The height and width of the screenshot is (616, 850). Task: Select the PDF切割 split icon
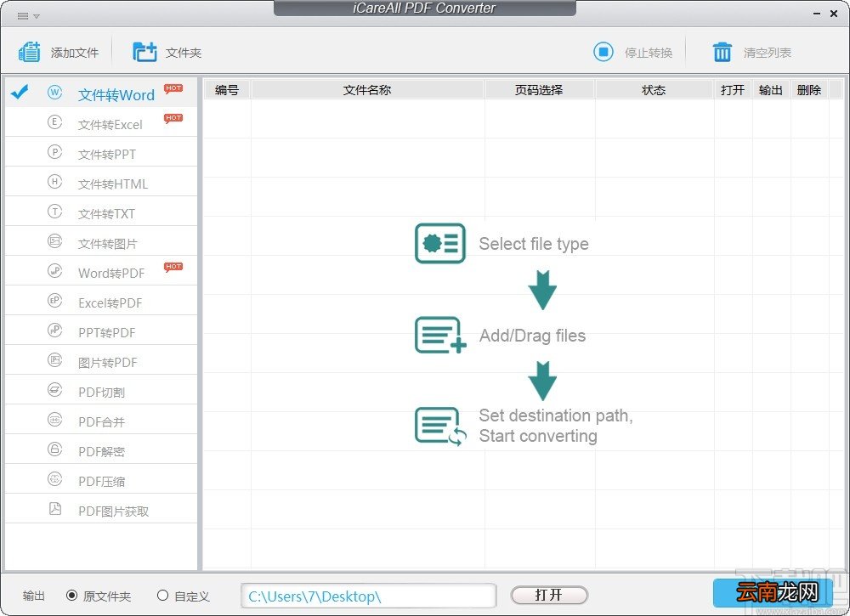[x=54, y=389]
